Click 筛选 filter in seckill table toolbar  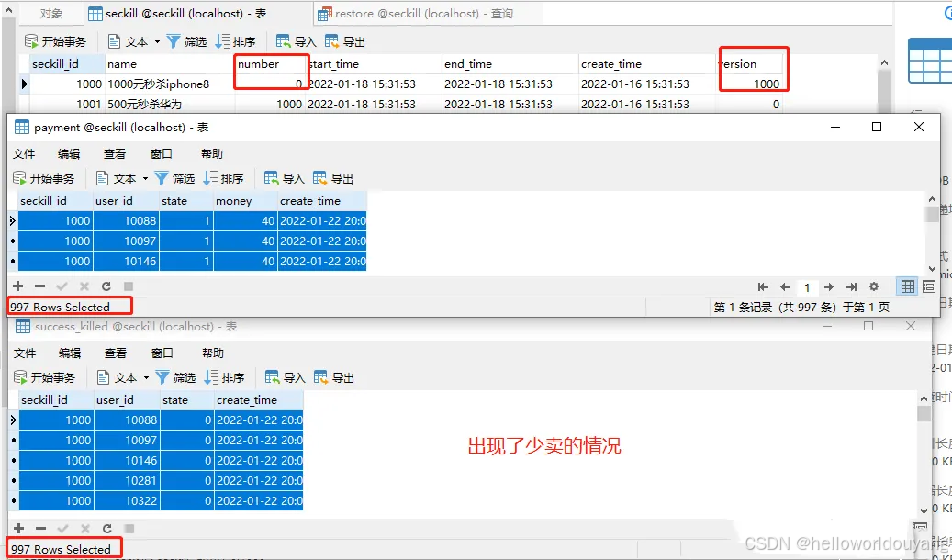pyautogui.click(x=186, y=41)
